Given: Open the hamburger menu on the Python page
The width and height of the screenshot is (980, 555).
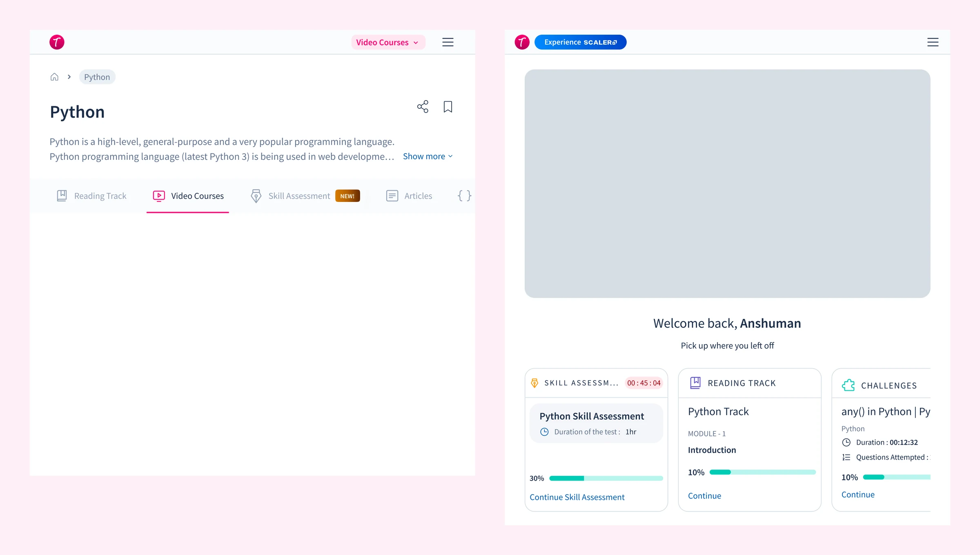Looking at the screenshot, I should (448, 42).
